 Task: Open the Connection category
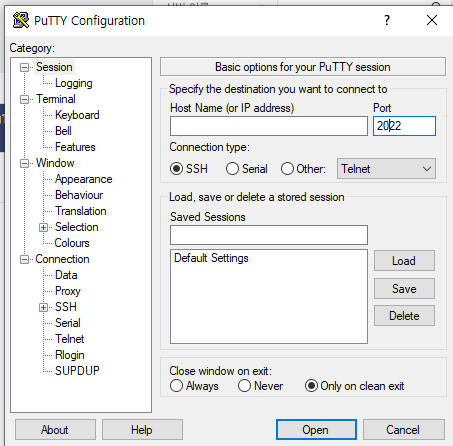(62, 259)
